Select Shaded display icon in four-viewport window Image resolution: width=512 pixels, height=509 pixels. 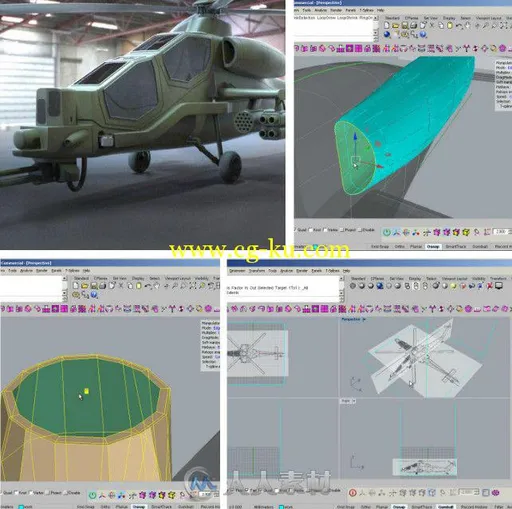tap(362, 286)
